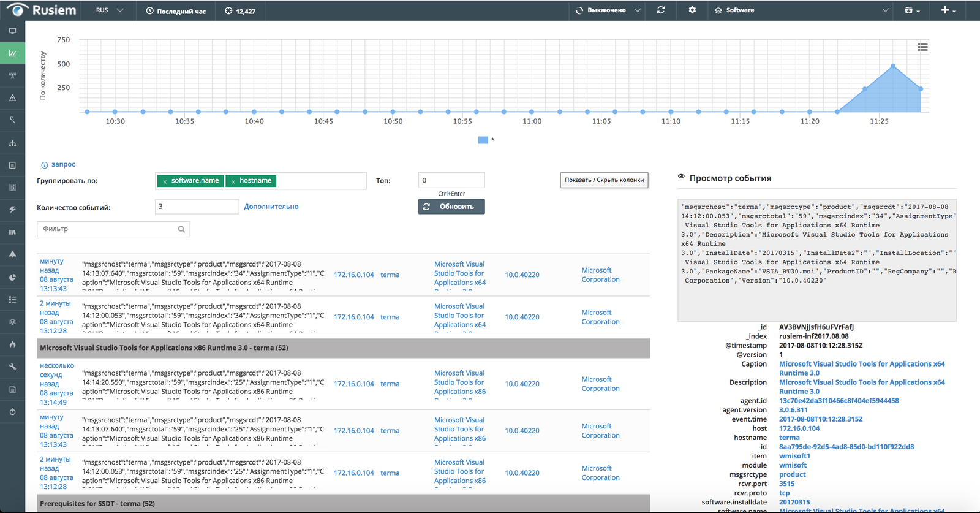The width and height of the screenshot is (980, 513).
Task: Open the stacked layers sidebar icon
Action: coord(12,322)
